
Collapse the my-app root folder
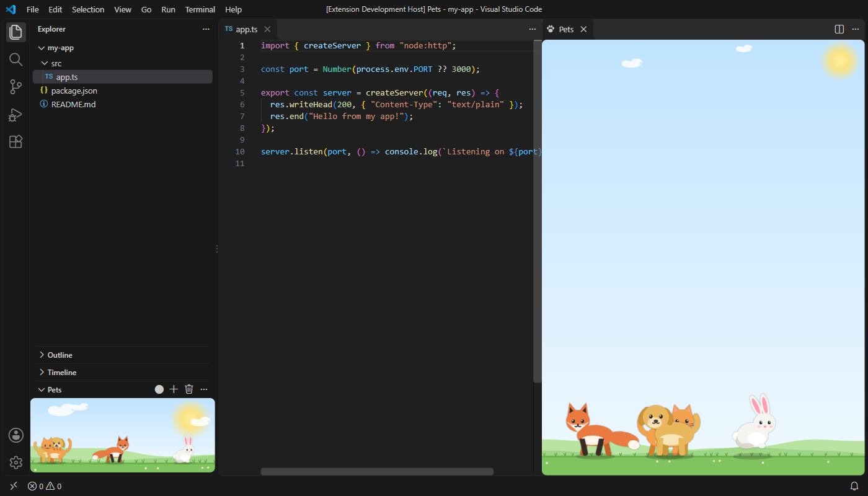click(x=42, y=48)
